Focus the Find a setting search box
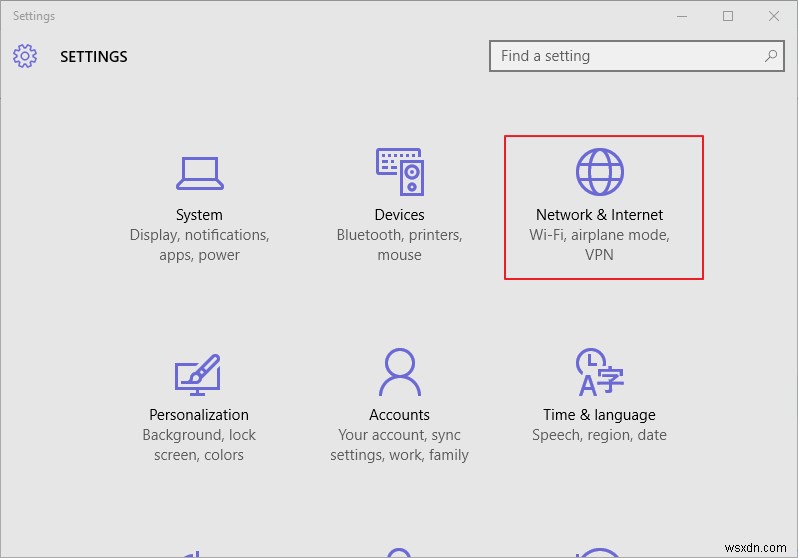This screenshot has width=798, height=558. point(637,56)
